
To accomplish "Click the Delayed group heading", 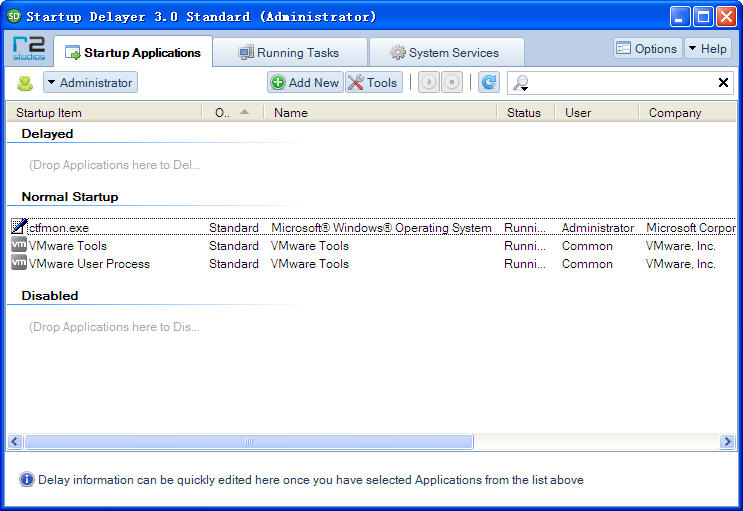I will click(x=47, y=134).
